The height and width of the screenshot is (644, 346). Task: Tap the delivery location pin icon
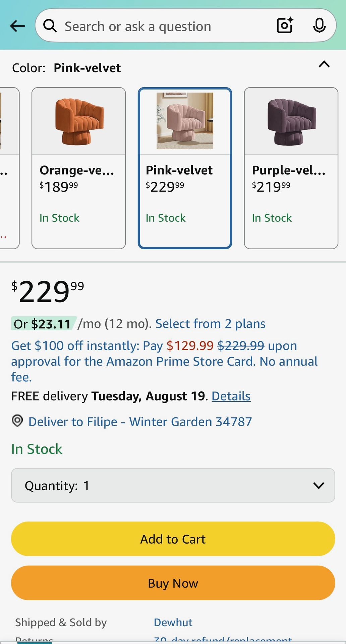(17, 421)
